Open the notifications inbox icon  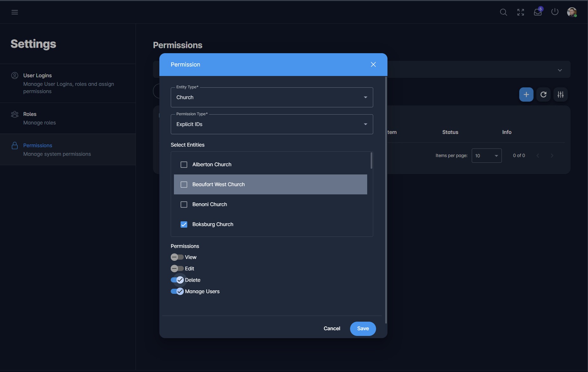point(538,12)
